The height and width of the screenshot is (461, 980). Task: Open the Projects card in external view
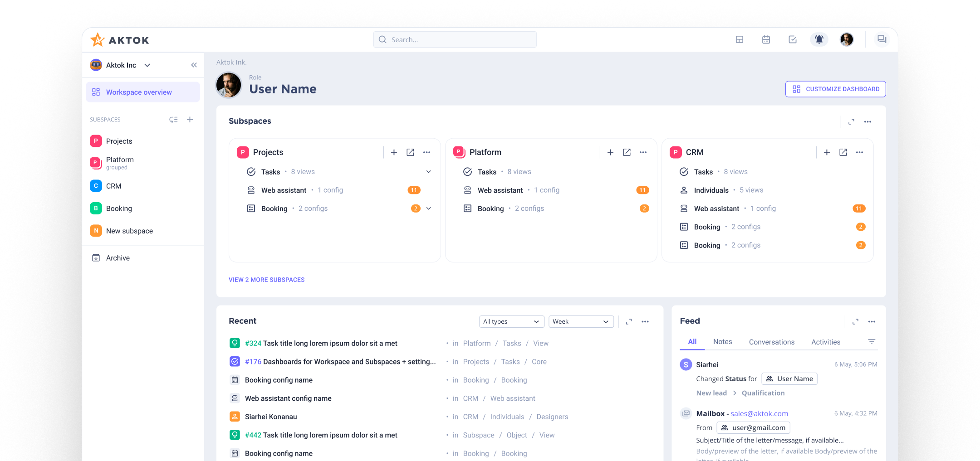(410, 152)
